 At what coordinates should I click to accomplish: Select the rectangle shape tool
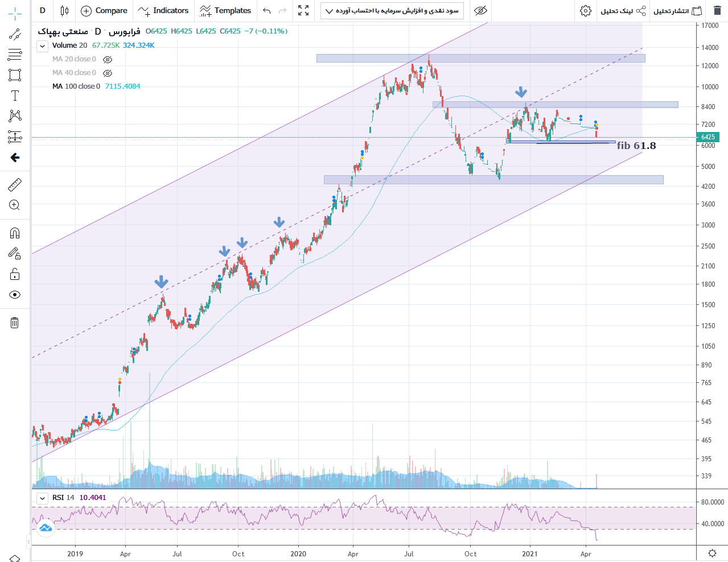point(15,75)
